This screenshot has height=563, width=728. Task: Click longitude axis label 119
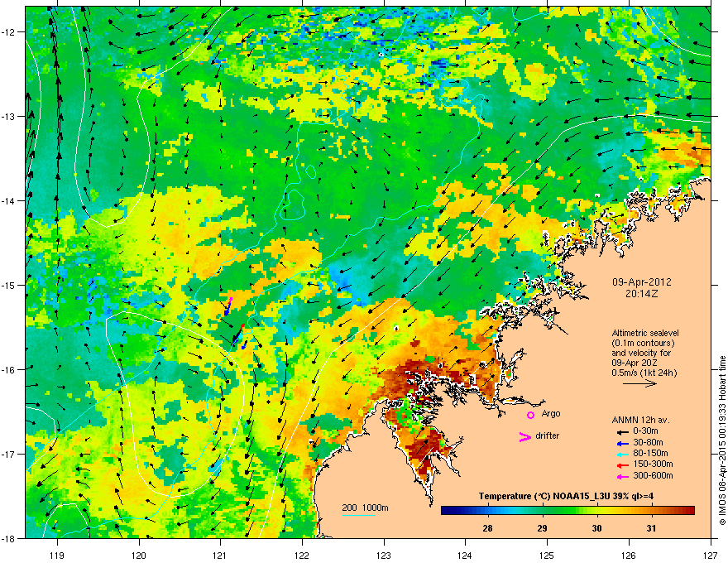coord(57,555)
